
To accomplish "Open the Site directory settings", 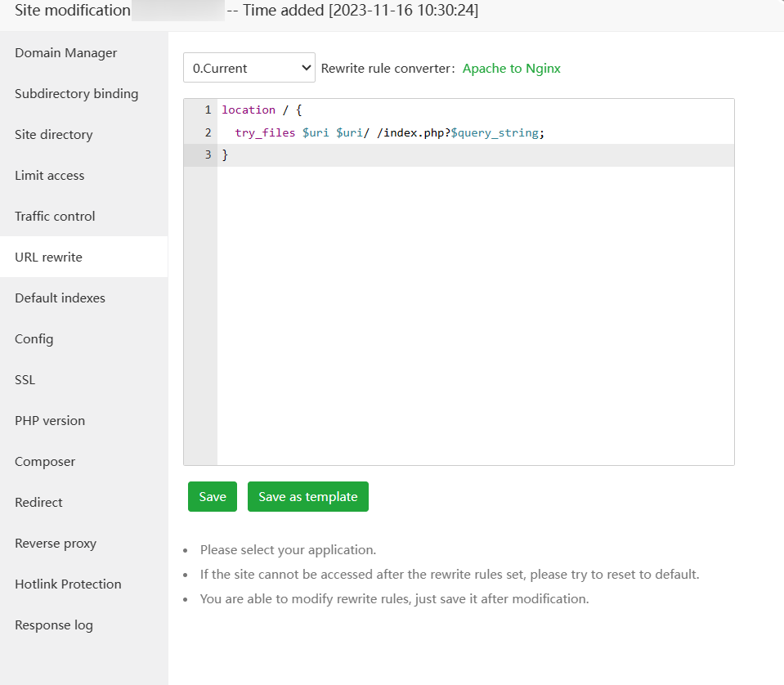I will (x=53, y=135).
